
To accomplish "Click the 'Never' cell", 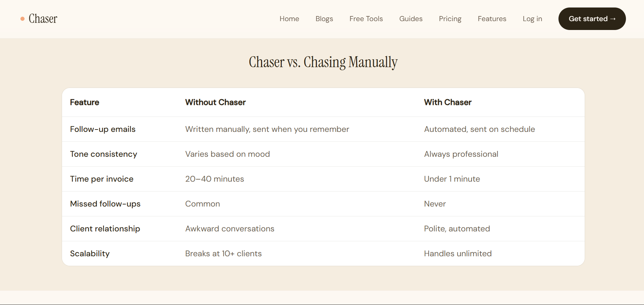I will (434, 204).
